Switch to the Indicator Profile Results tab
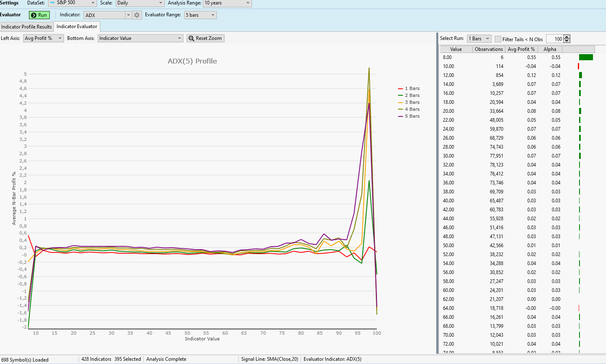606x364 pixels. point(26,27)
